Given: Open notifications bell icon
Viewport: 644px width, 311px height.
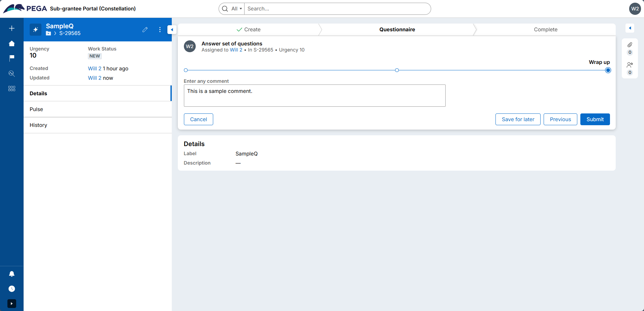Looking at the screenshot, I should 12,274.
